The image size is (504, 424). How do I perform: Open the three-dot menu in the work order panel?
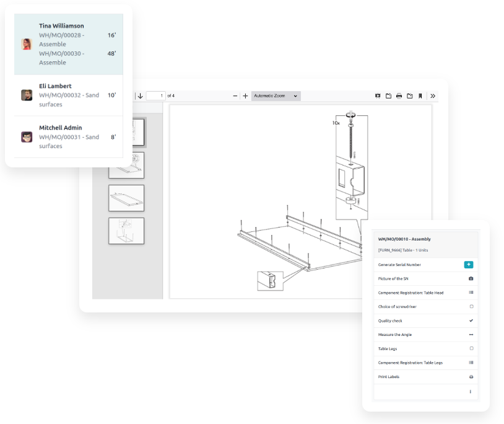471,392
